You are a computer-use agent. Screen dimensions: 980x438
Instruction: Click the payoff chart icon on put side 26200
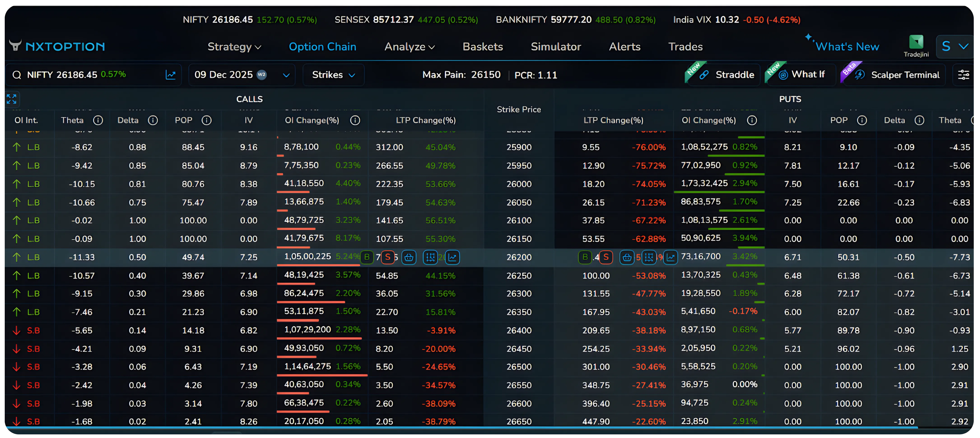[x=670, y=257]
